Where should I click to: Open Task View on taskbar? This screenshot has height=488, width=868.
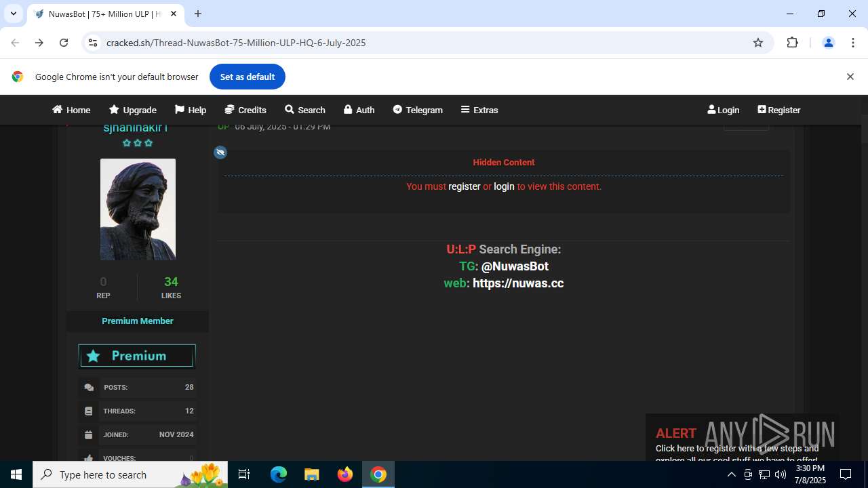pos(244,474)
